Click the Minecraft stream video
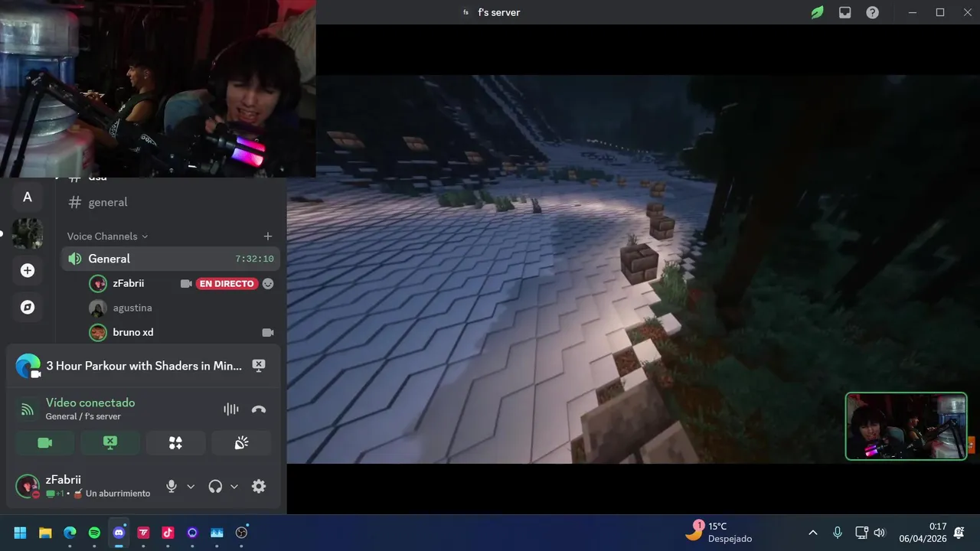This screenshot has width=980, height=551. point(633,269)
